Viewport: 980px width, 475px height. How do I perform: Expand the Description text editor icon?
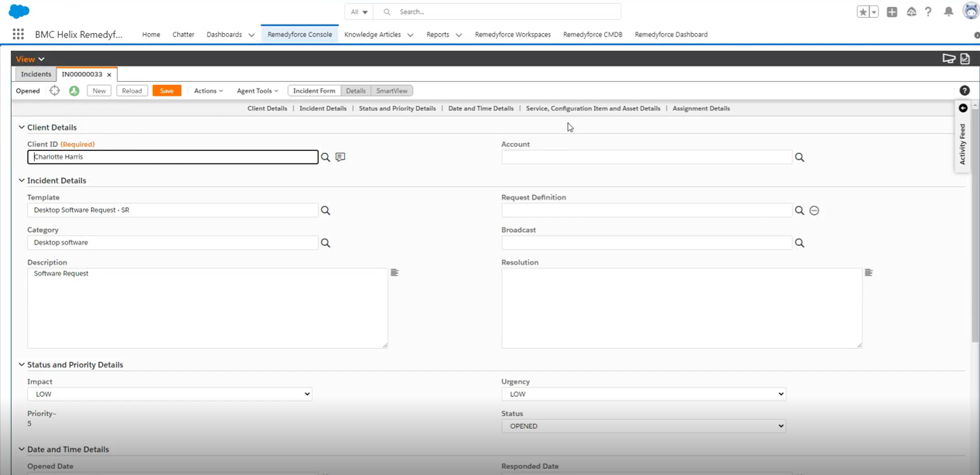point(394,272)
